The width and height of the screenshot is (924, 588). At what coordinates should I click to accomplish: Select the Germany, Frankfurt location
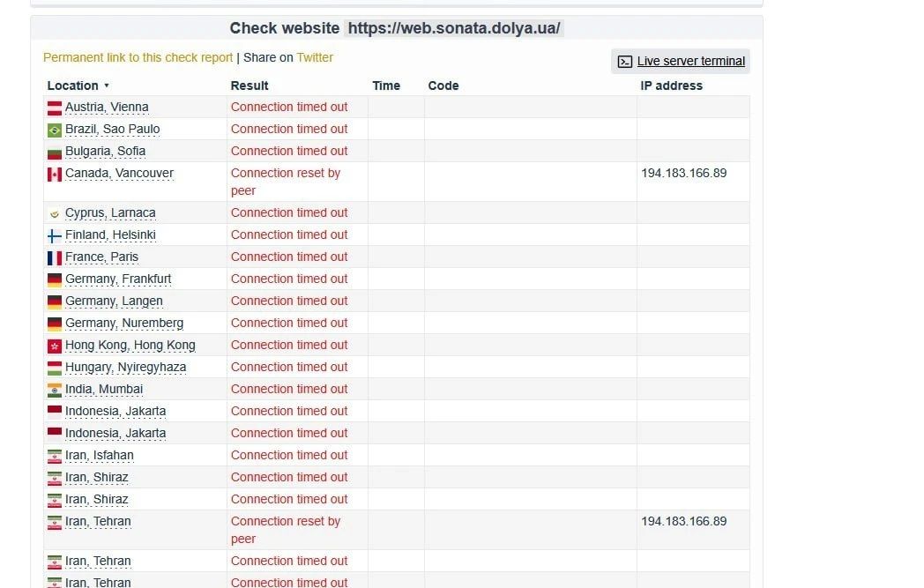(118, 279)
